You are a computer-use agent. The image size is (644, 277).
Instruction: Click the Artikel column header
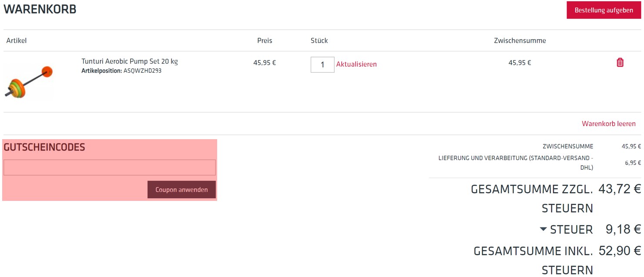click(17, 40)
